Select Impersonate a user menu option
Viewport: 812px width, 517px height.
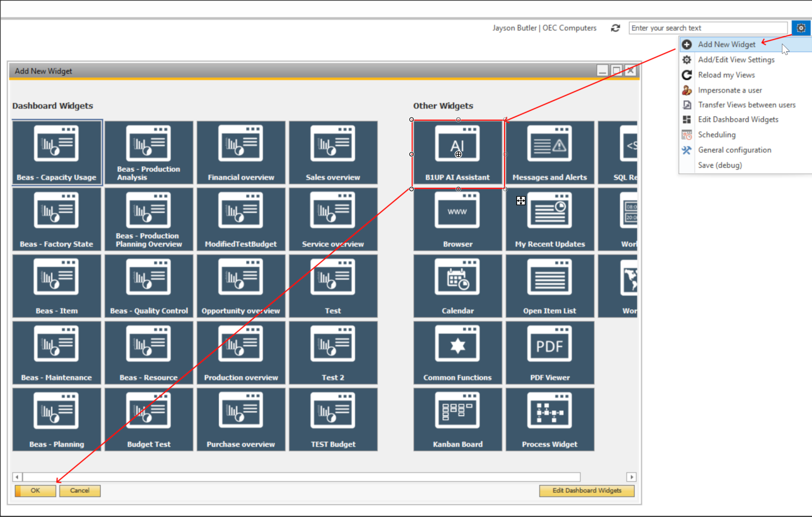pos(729,90)
